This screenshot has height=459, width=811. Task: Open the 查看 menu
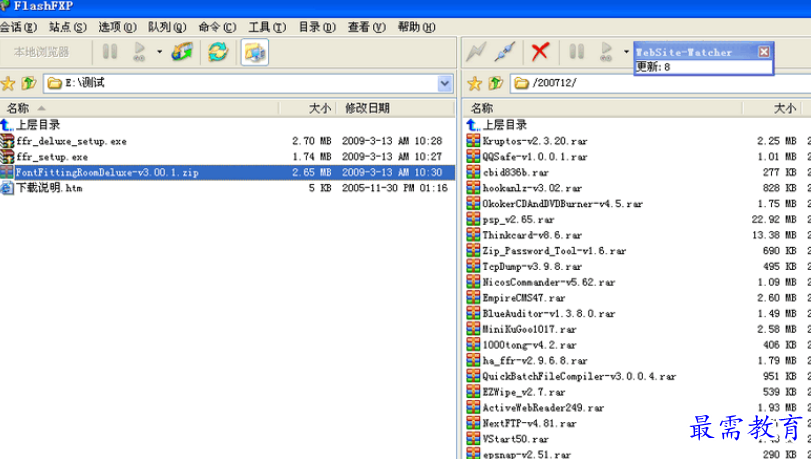(x=367, y=27)
